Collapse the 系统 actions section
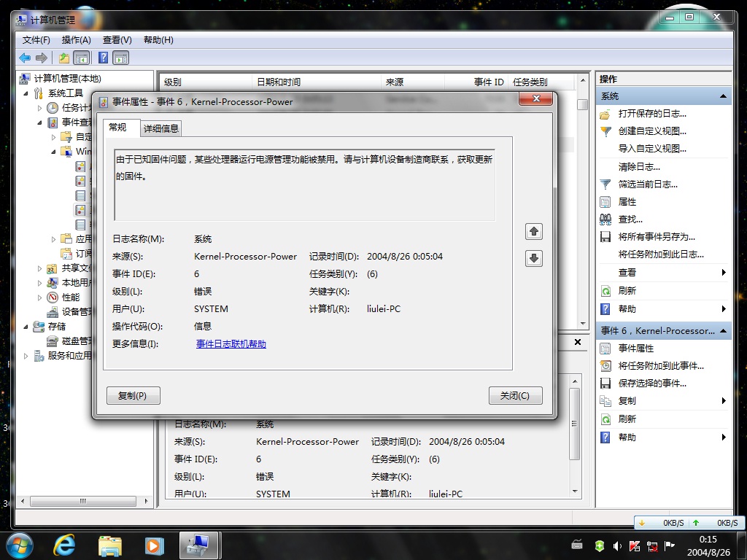Viewport: 747px width, 560px height. tap(723, 96)
